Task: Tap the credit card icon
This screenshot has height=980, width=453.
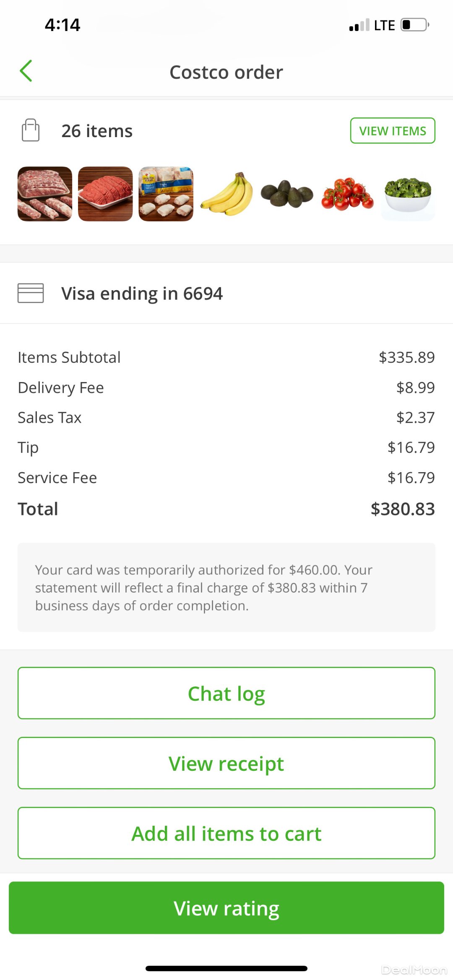Action: click(x=31, y=293)
